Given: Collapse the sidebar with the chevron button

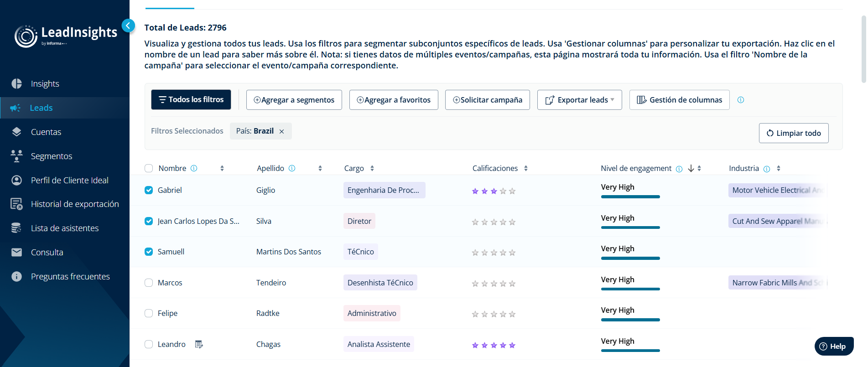Looking at the screenshot, I should [128, 26].
